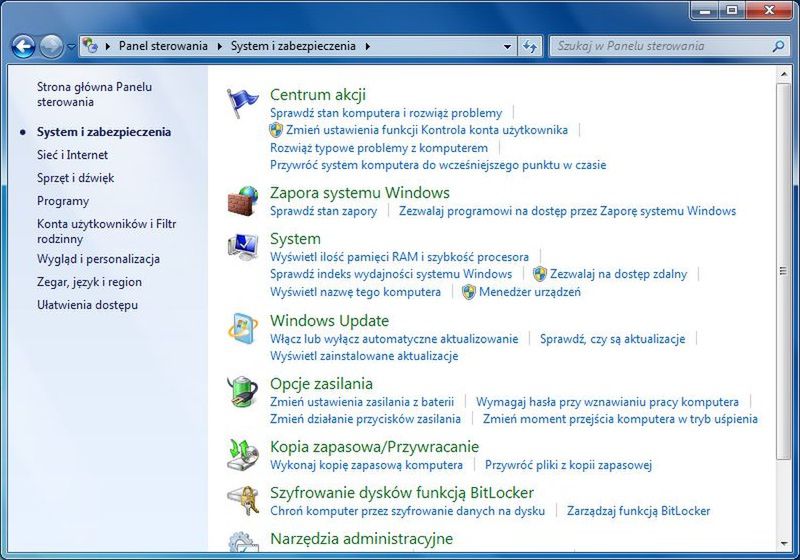Open Sieć i Internet category
The height and width of the screenshot is (560, 800).
tap(72, 155)
